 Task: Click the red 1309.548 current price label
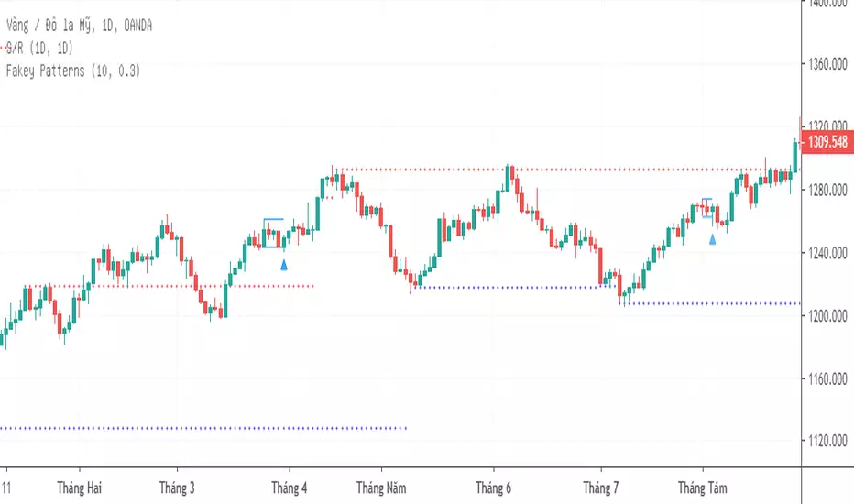[826, 143]
